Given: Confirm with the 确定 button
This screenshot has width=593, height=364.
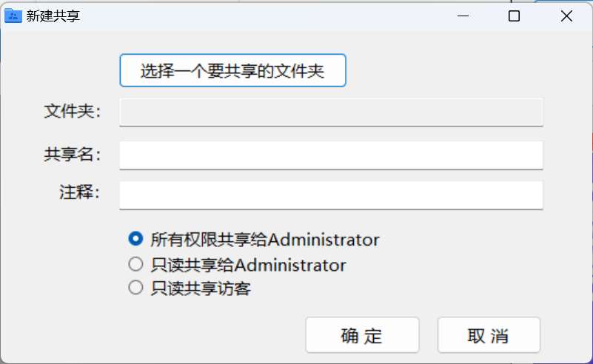Looking at the screenshot, I should (362, 335).
